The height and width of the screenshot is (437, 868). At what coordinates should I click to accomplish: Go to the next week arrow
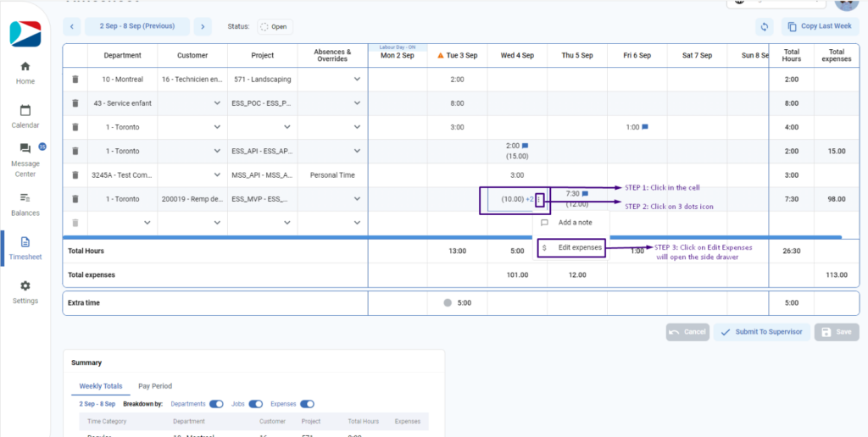203,26
